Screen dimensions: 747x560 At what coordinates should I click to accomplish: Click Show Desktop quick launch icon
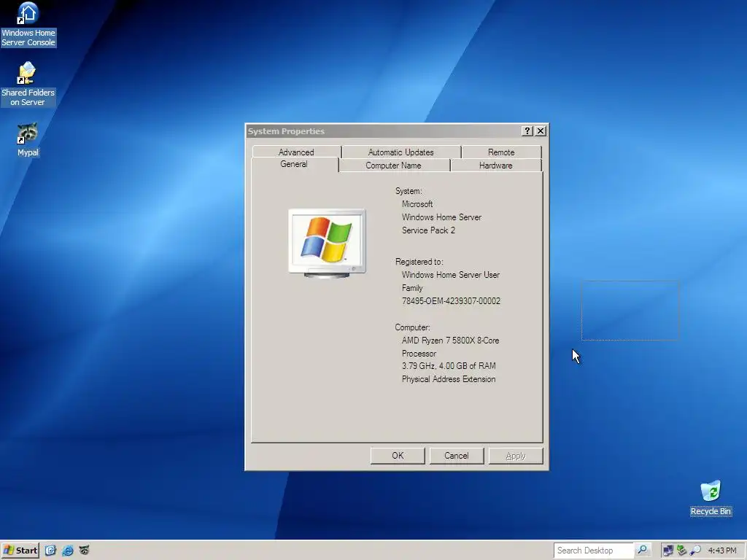50,551
